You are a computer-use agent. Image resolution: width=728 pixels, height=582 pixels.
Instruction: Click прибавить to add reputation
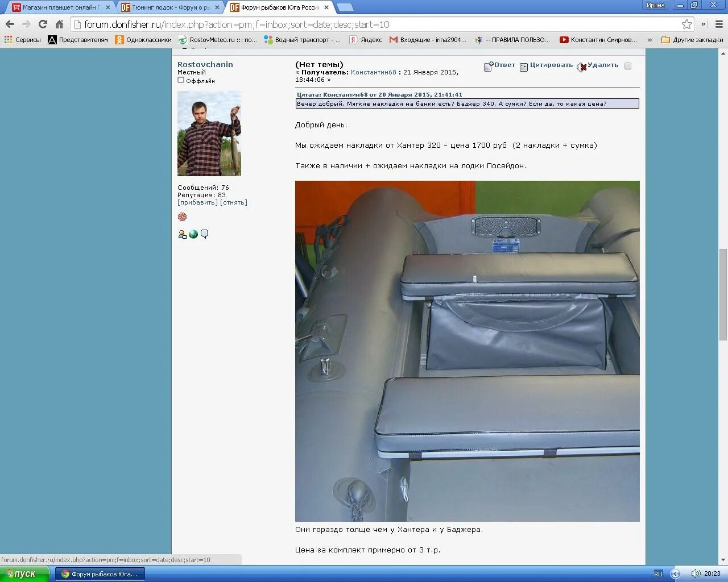point(197,202)
